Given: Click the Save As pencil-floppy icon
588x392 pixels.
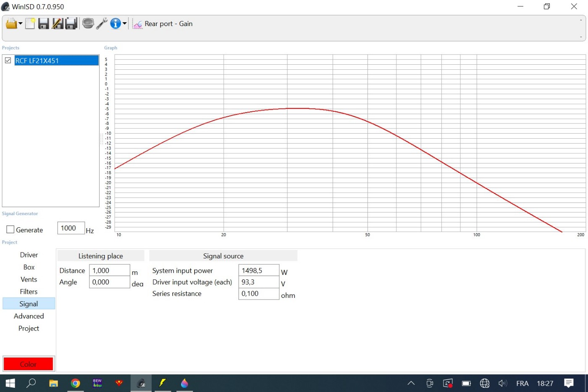Looking at the screenshot, I should 57,24.
